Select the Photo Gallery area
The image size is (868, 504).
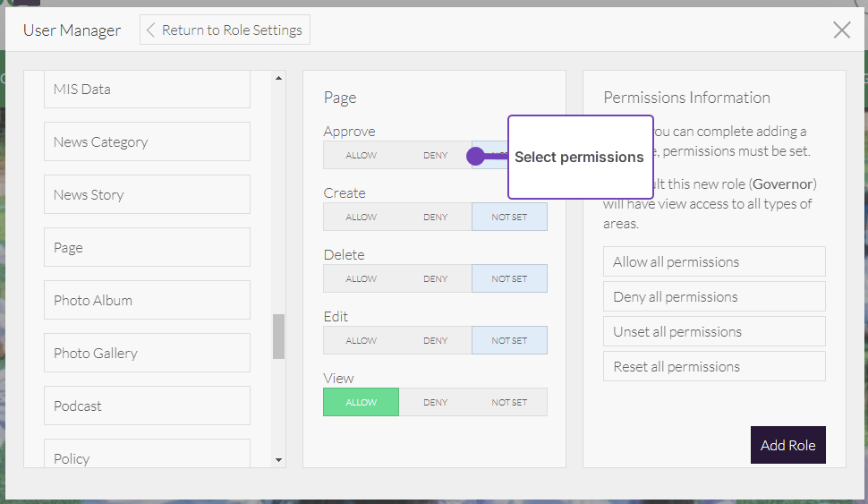(x=147, y=354)
